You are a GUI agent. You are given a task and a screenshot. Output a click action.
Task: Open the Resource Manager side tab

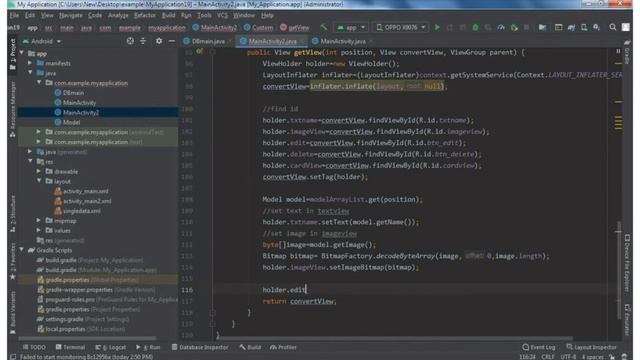tap(13, 108)
